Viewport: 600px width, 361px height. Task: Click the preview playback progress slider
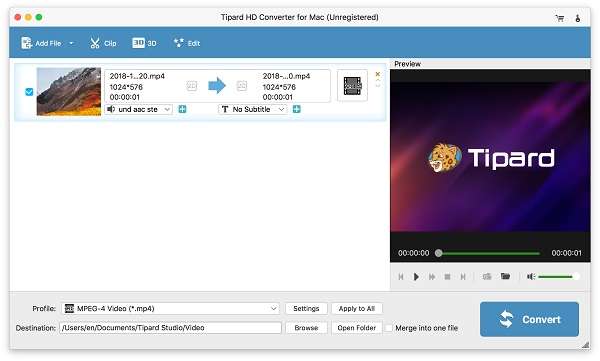coord(489,253)
